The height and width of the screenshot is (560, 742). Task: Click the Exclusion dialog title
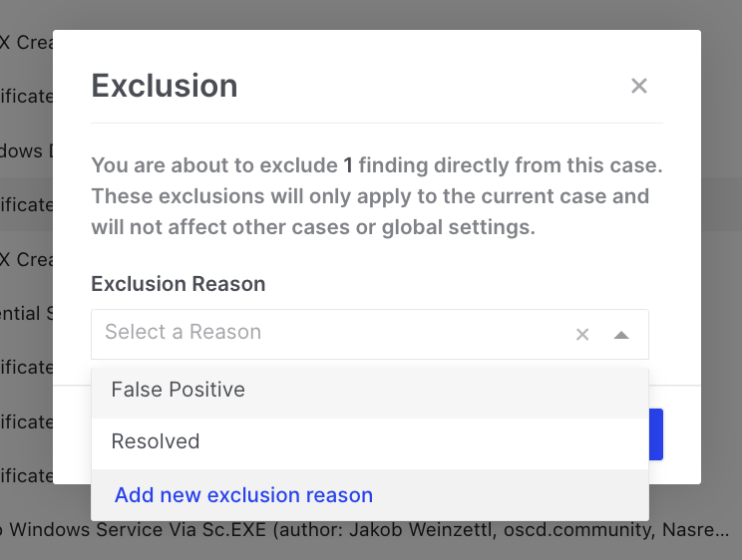(165, 86)
